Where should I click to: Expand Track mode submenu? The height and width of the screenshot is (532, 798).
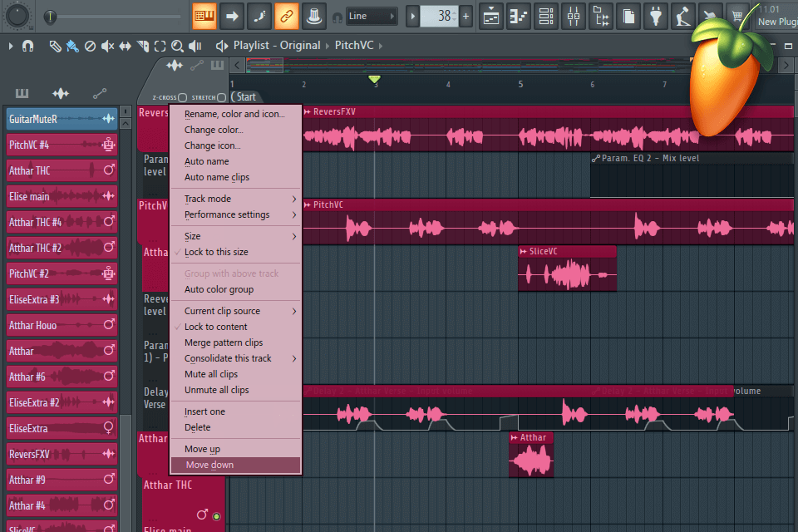click(234, 199)
